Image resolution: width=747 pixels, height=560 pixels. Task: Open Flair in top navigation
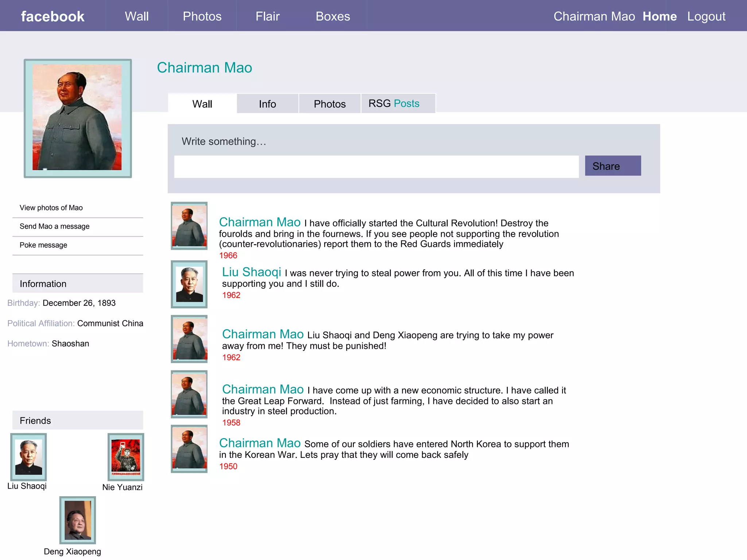(267, 16)
